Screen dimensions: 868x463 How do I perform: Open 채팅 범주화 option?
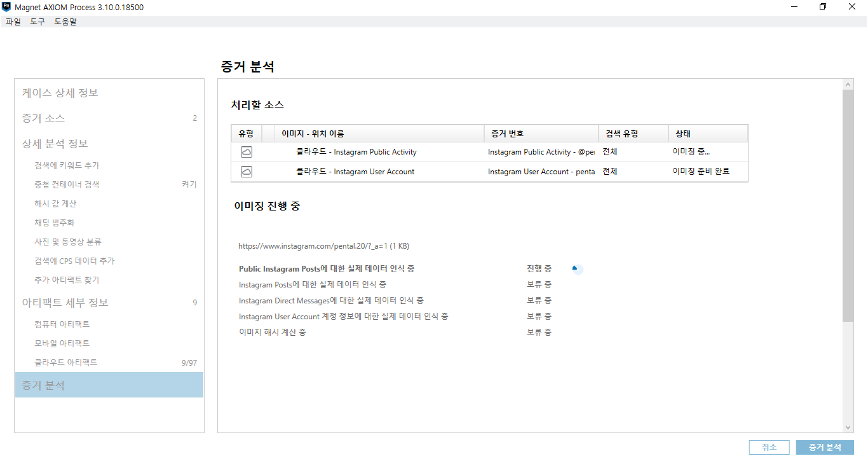coord(54,223)
